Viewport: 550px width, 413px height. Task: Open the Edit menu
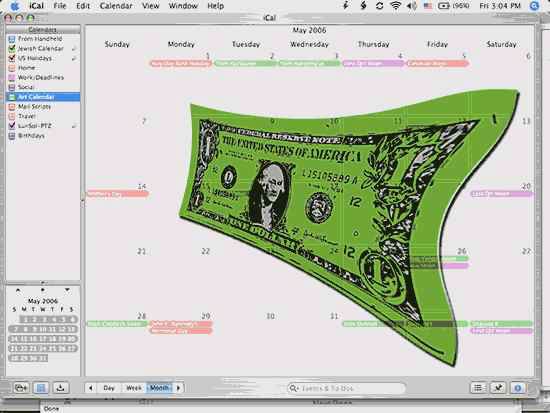pyautogui.click(x=83, y=6)
